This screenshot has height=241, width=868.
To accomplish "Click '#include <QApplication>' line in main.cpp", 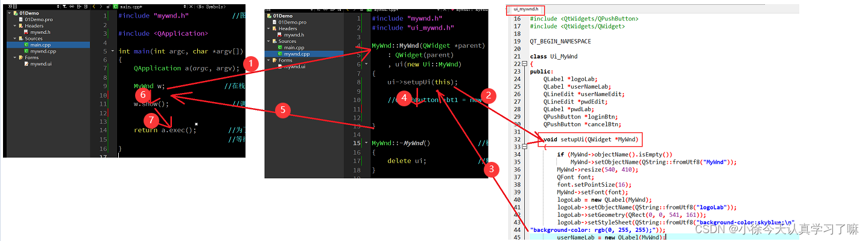I will coord(163,34).
